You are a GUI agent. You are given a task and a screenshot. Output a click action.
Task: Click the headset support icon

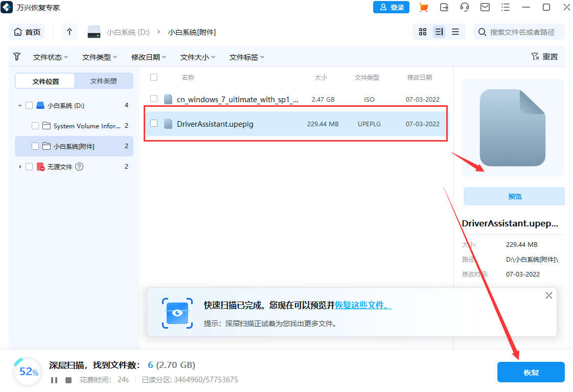click(x=465, y=7)
